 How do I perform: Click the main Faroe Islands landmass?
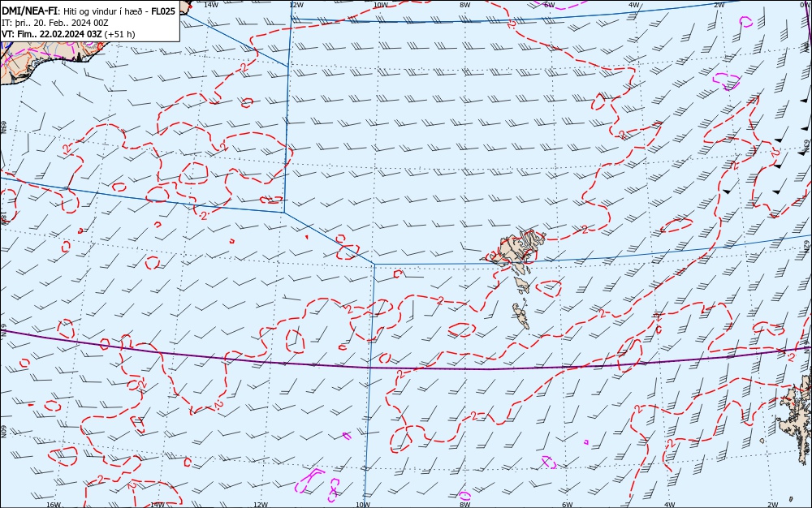tap(516, 251)
